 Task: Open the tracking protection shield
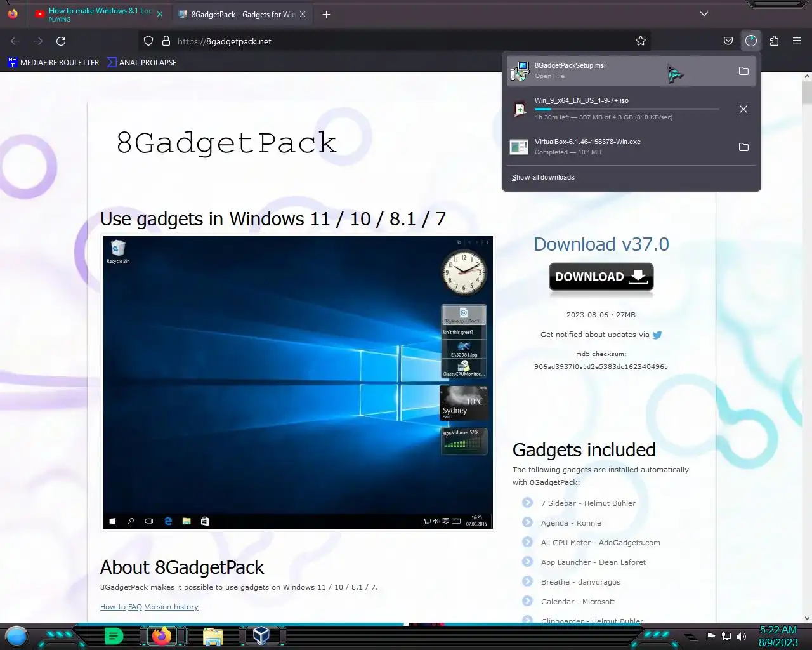tap(148, 41)
